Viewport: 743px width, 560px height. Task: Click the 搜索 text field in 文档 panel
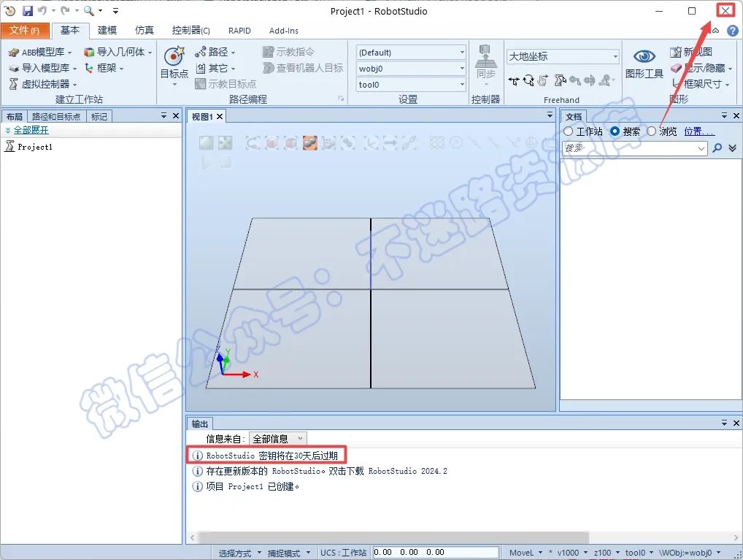coord(635,148)
